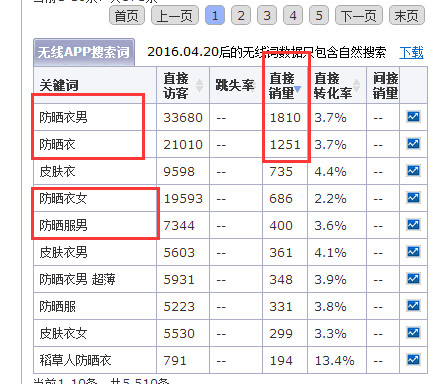Click sales value 1810
Viewport: 440px width, 384px height.
(x=285, y=118)
